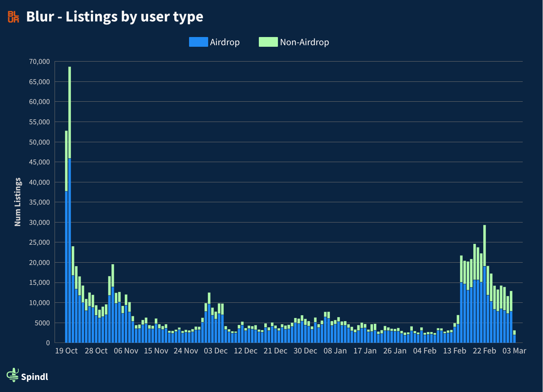Image resolution: width=543 pixels, height=392 pixels.
Task: Click the Blur logo icon
Action: [x=13, y=17]
